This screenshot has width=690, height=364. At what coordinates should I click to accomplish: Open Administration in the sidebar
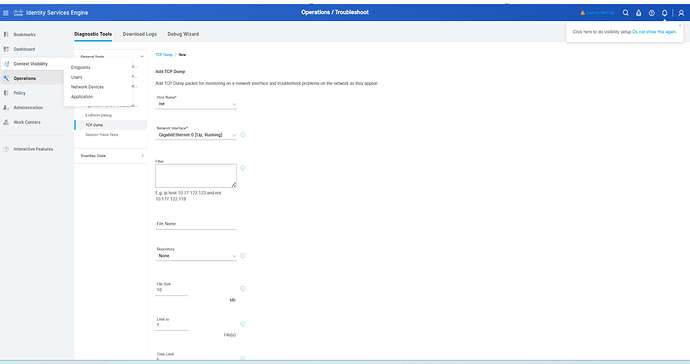[x=28, y=107]
